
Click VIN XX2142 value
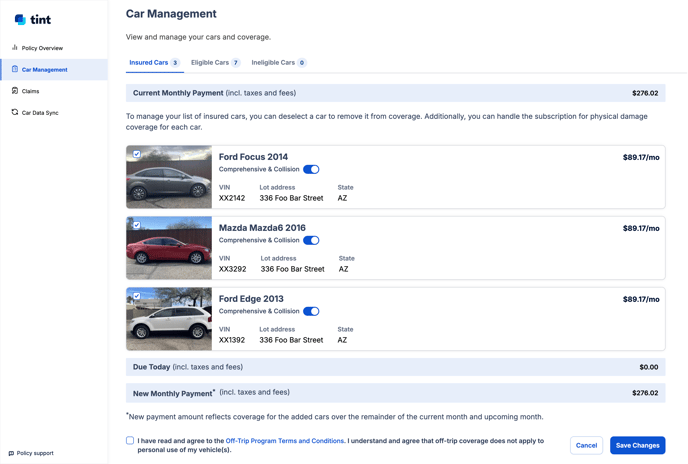232,198
